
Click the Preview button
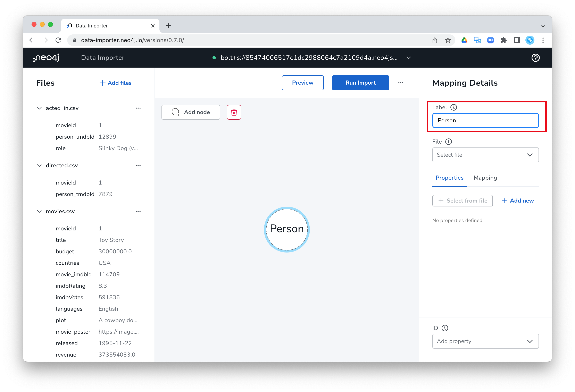303,83
